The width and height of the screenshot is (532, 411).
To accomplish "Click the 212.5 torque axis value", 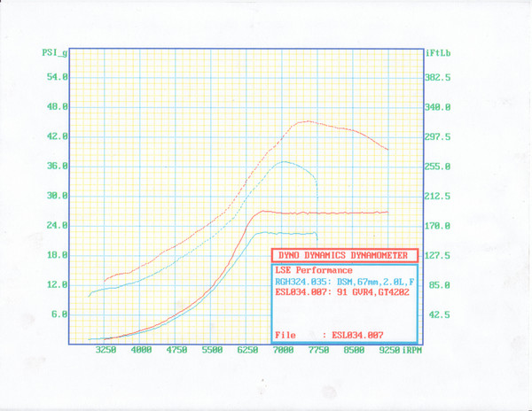I will (x=438, y=196).
